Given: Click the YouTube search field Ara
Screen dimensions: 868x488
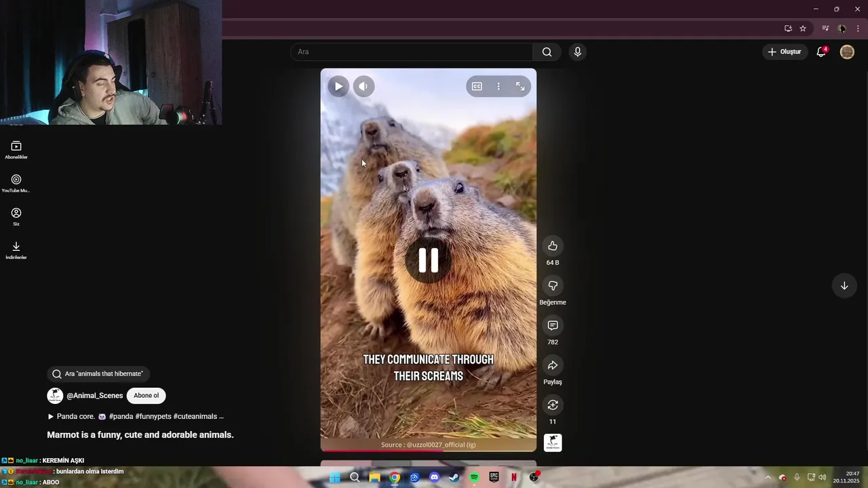Looking at the screenshot, I should coord(412,52).
